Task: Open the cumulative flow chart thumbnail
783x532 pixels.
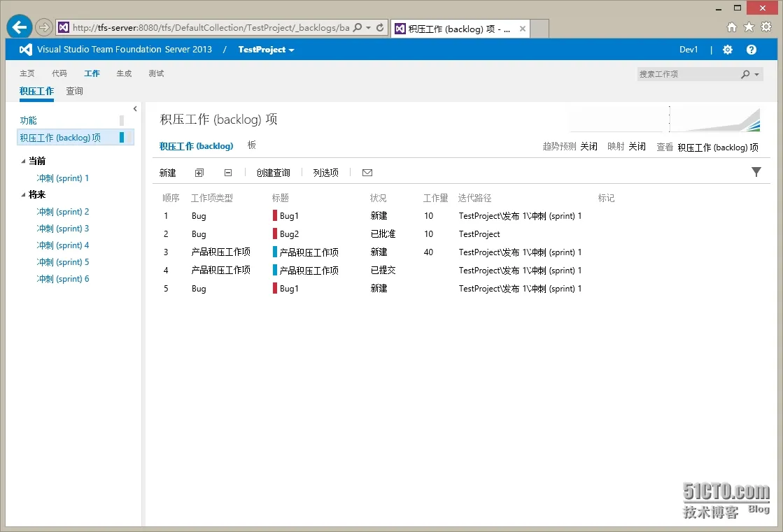Action: tap(716, 119)
